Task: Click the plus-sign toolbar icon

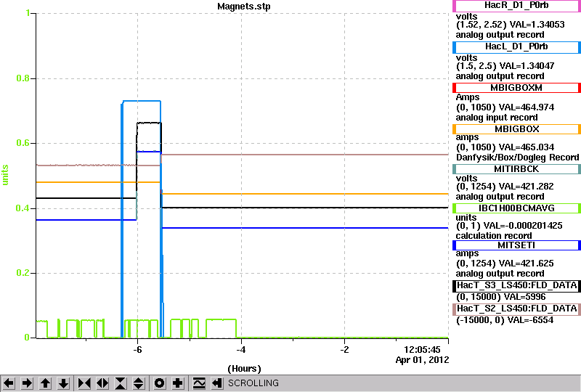Action: click(x=177, y=383)
